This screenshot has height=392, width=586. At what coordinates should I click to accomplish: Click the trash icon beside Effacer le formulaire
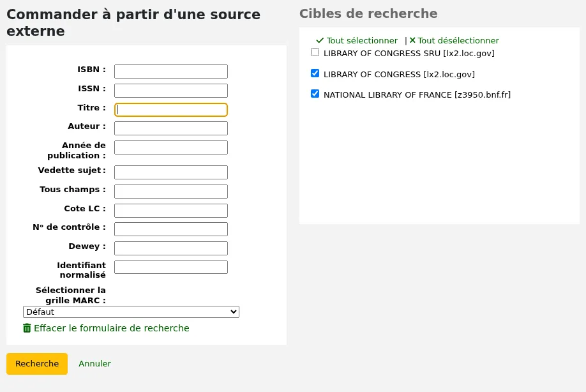tap(27, 328)
